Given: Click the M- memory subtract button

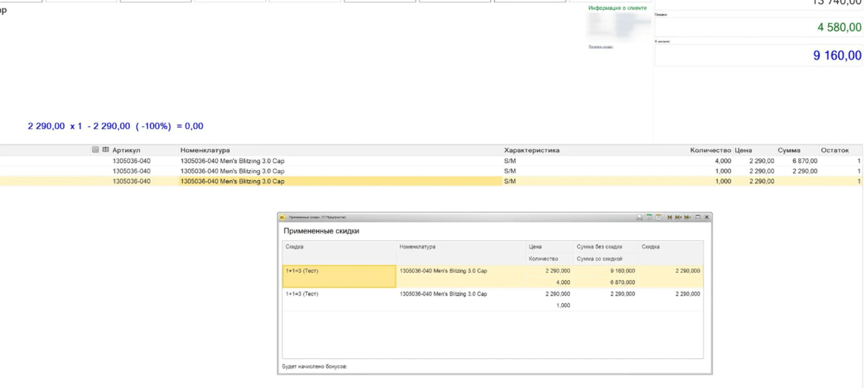Looking at the screenshot, I should point(687,217).
